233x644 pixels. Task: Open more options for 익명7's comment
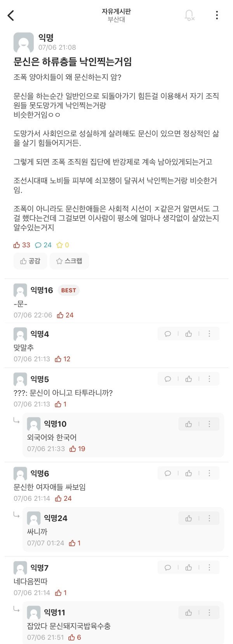209,568
